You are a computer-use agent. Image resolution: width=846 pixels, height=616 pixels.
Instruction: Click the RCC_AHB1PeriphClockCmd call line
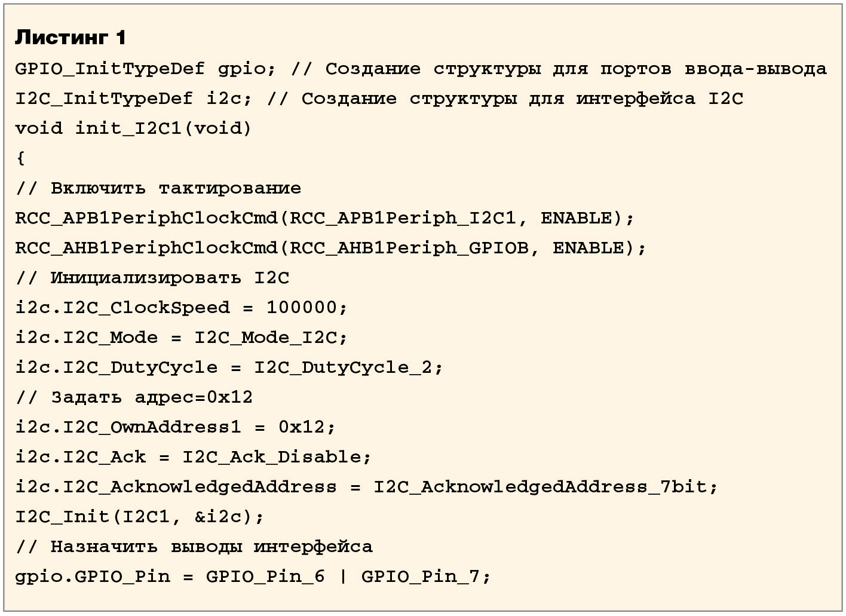pos(330,248)
